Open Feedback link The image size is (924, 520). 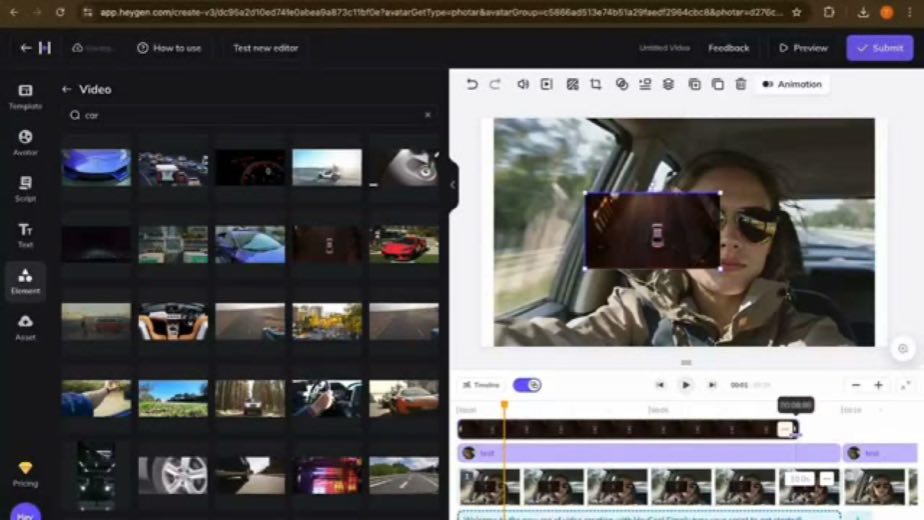[x=728, y=48]
